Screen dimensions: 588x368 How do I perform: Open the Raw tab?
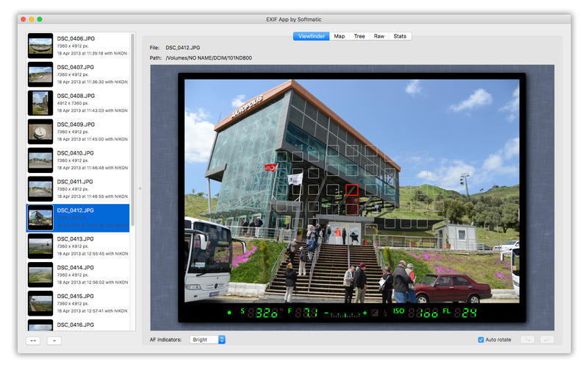click(379, 36)
